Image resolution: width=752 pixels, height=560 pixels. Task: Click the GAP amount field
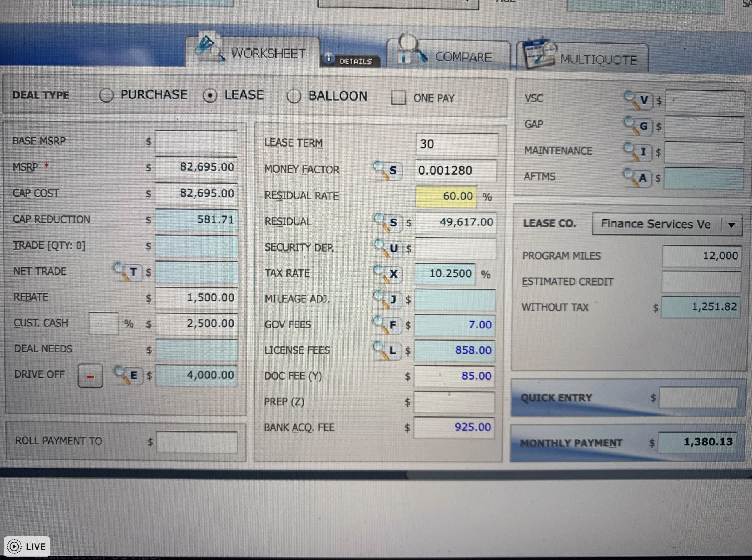[705, 127]
